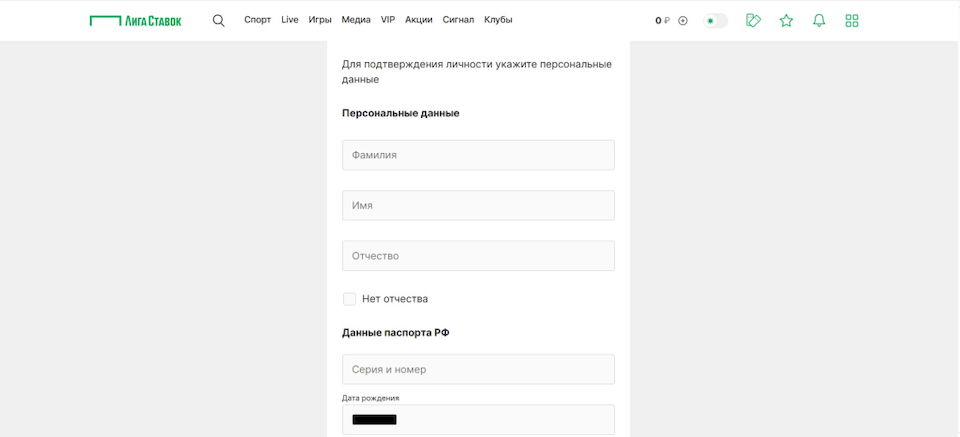The width and height of the screenshot is (960, 437).
Task: Open the Спорт menu item
Action: pos(257,20)
